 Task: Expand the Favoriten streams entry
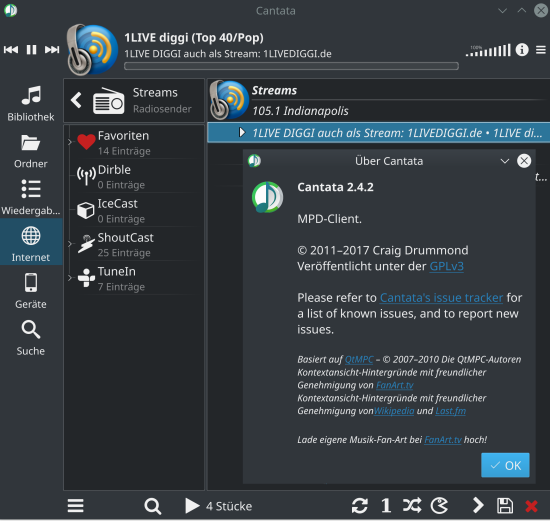click(69, 142)
